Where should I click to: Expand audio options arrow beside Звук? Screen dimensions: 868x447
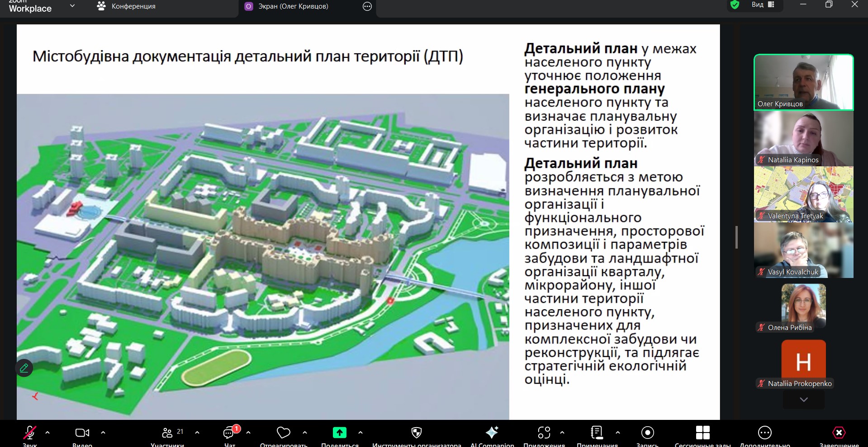pos(47,433)
